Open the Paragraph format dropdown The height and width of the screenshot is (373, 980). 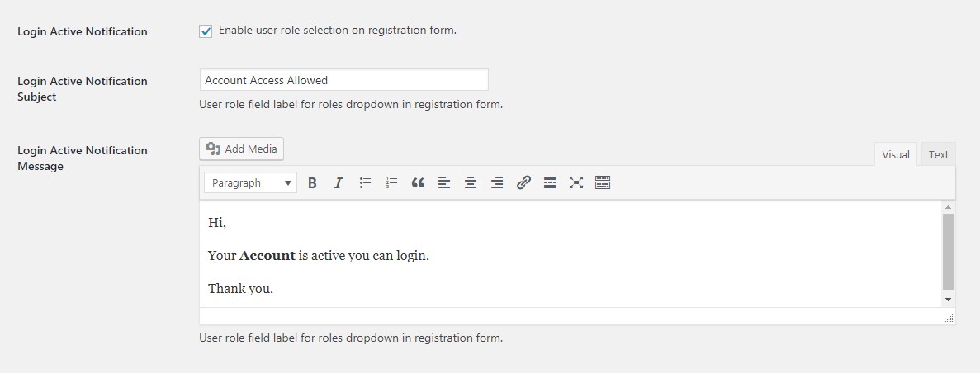tap(251, 183)
